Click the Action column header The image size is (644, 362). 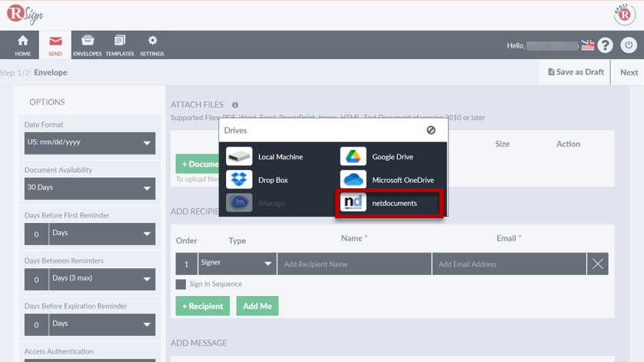tap(568, 144)
